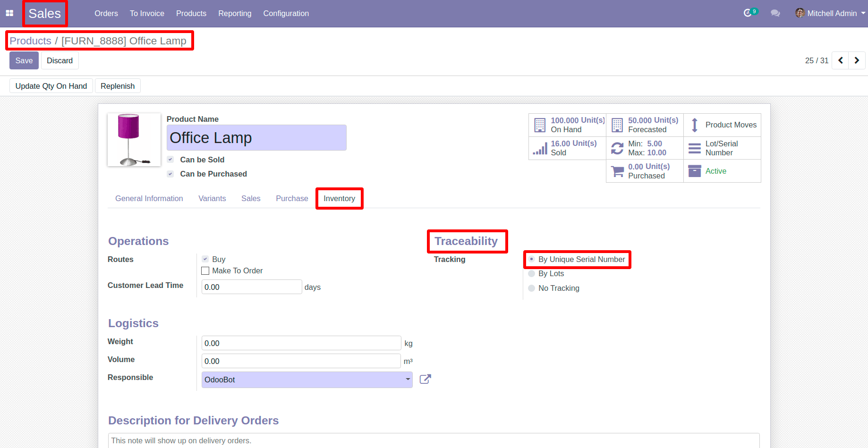Click the Lot/Serial Number list icon
Viewport: 868px width, 448px height.
(695, 148)
